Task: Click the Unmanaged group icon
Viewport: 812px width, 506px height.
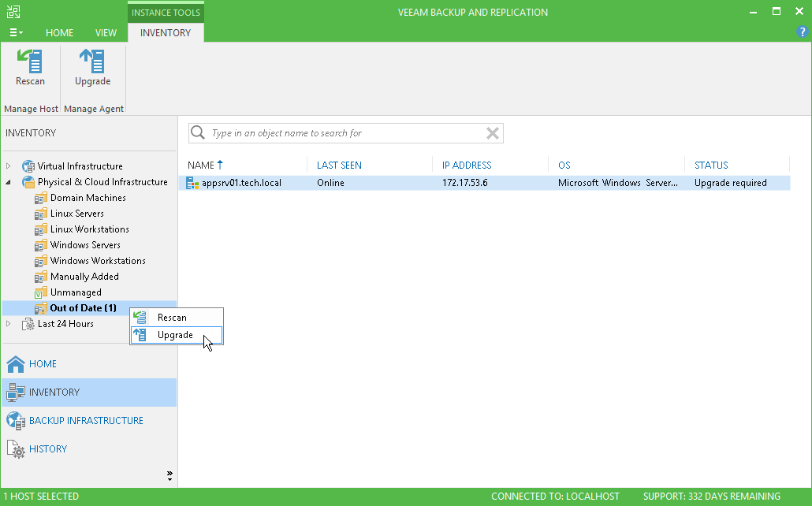Action: 40,293
